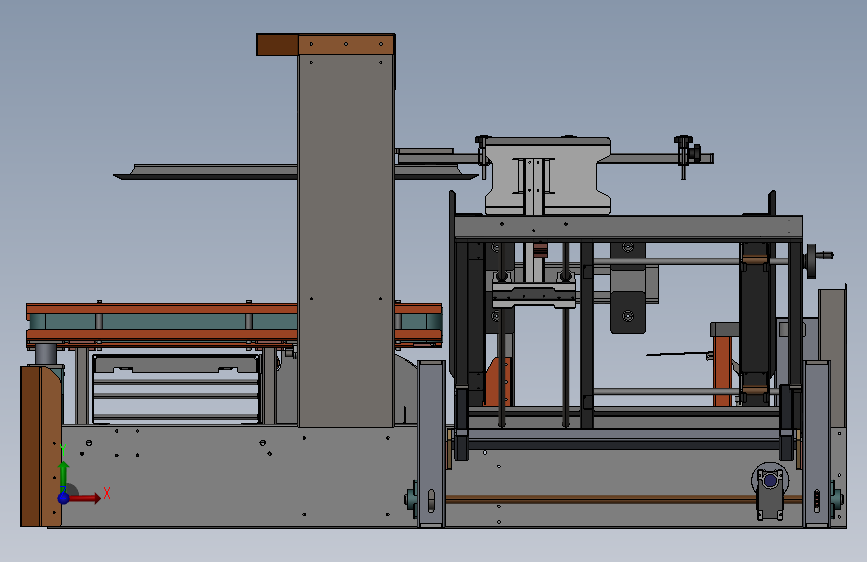The height and width of the screenshot is (562, 867).
Task: Select the top horizontal beam of the frame
Action: (x=628, y=227)
